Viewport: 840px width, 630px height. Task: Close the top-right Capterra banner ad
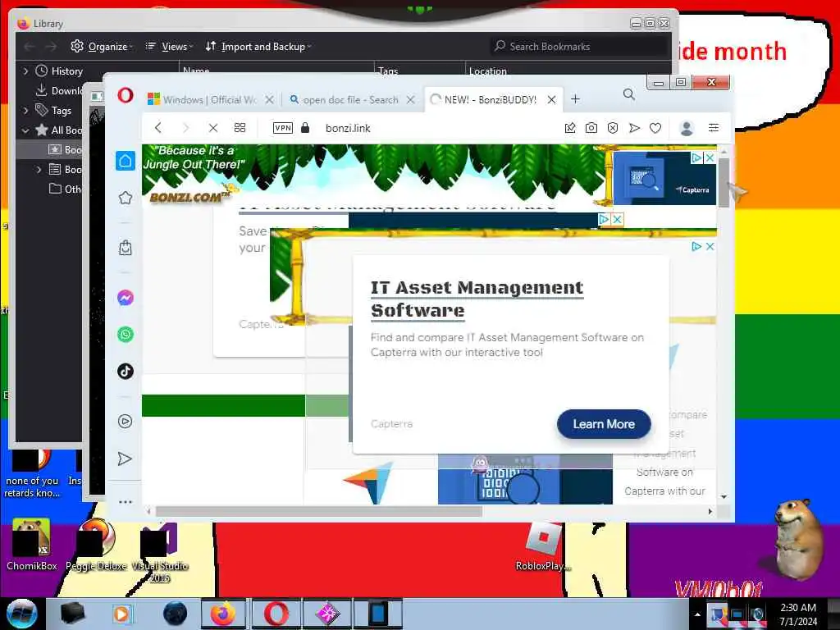coord(710,157)
